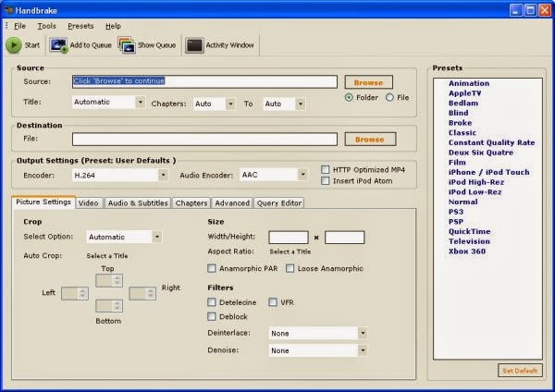This screenshot has width=555, height=392.
Task: Click the Set Default button
Action: pyautogui.click(x=520, y=371)
